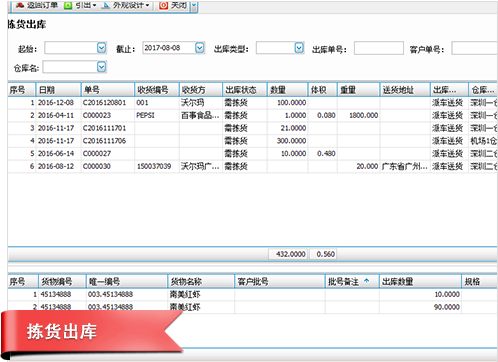Click the 返回订单 toolbar icon
This screenshot has height=362, width=498.
(20, 5)
